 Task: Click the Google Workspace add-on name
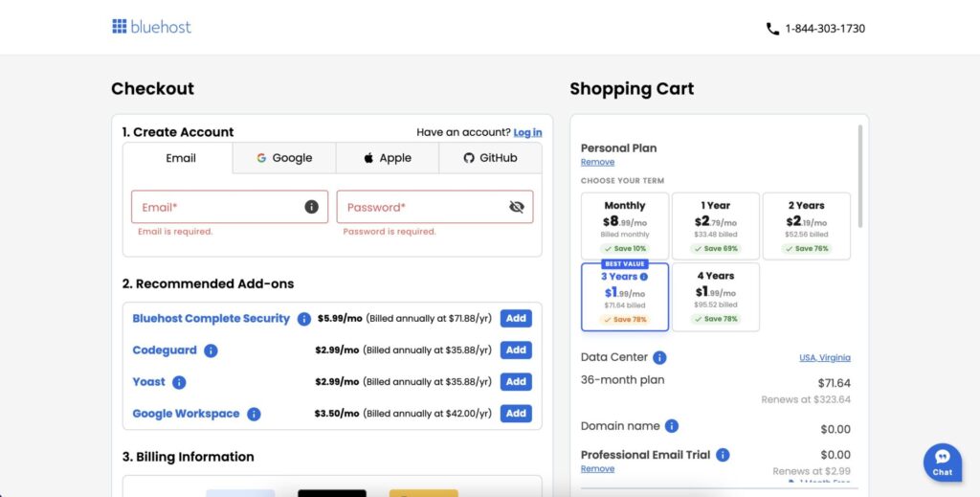186,414
